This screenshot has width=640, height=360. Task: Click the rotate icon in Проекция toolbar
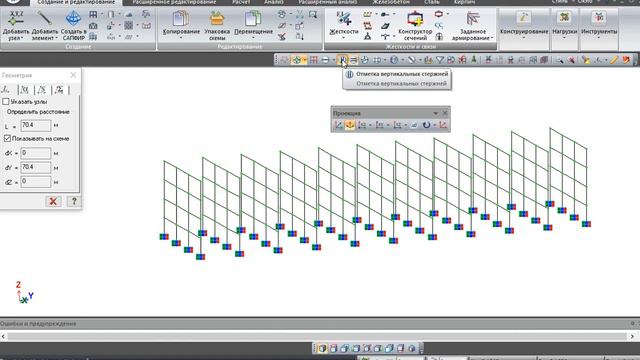click(x=426, y=125)
